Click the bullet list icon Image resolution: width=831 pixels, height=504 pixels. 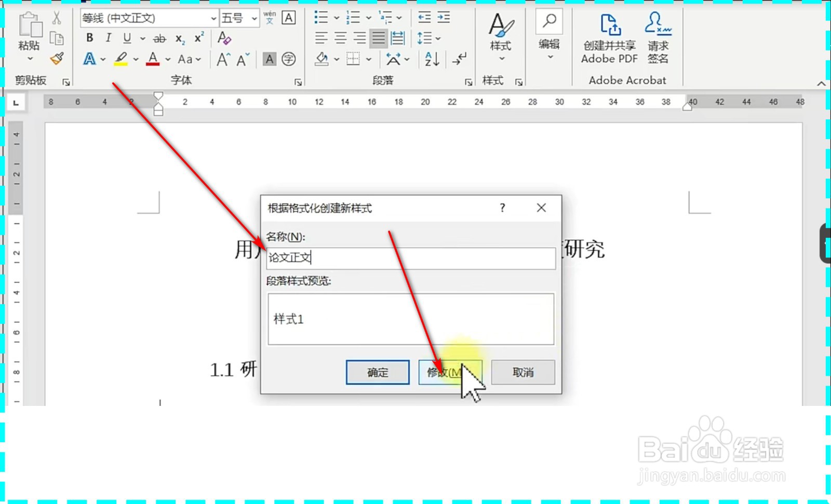tap(321, 18)
